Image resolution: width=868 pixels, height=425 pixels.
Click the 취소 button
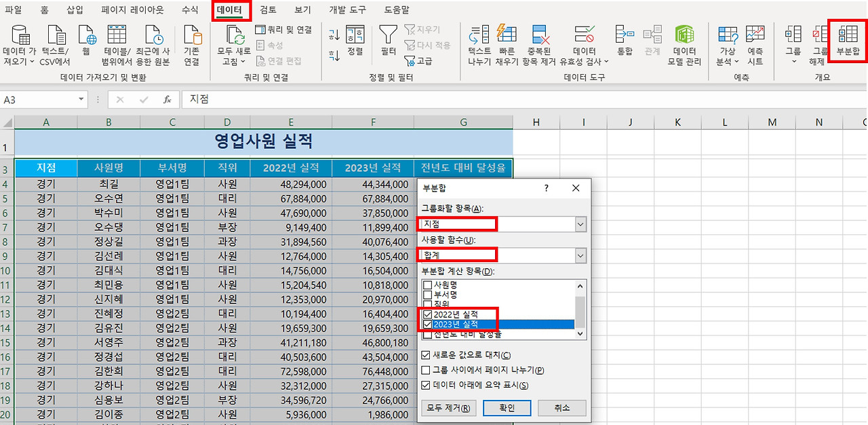561,408
